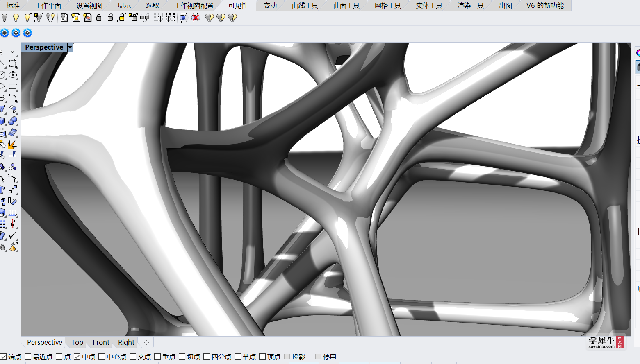Open the 出图 toolbar tab
The width and height of the screenshot is (640, 364).
pos(506,5)
